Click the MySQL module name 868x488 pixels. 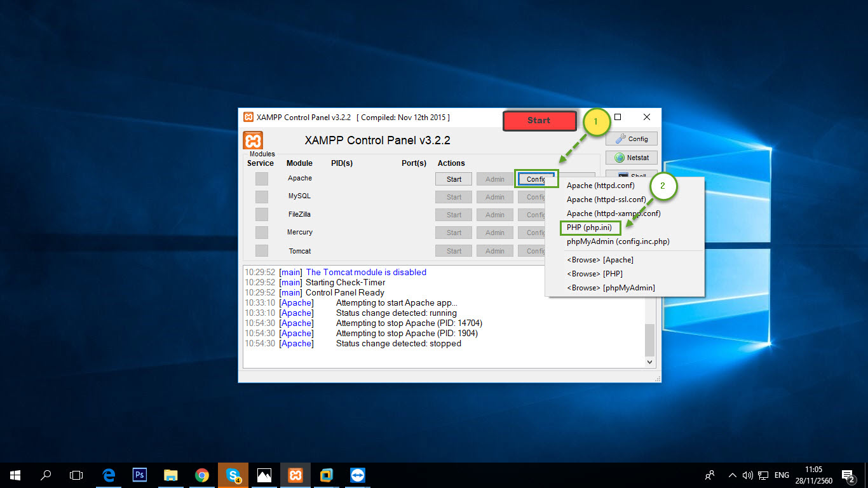point(299,196)
